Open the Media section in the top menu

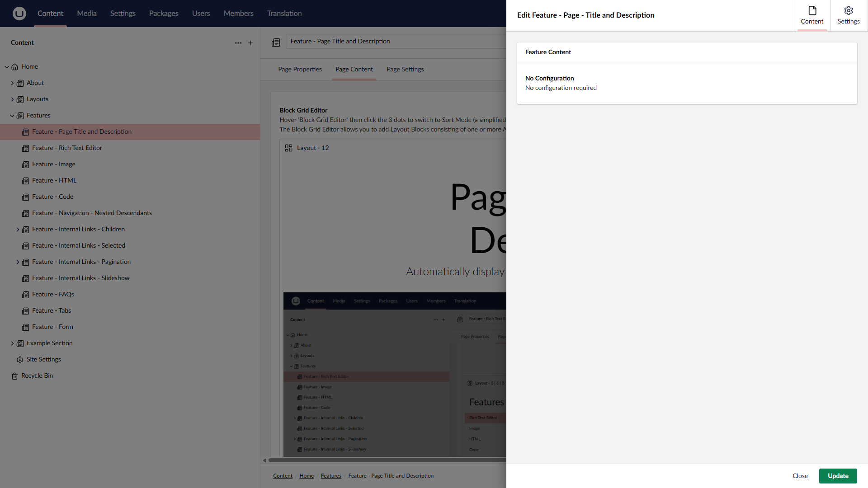tap(86, 14)
